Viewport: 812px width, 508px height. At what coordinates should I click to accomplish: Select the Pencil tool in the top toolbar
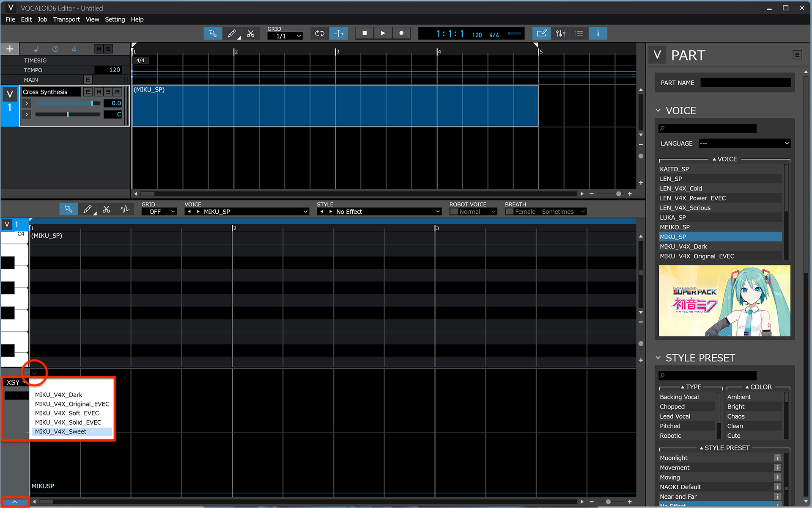click(232, 33)
